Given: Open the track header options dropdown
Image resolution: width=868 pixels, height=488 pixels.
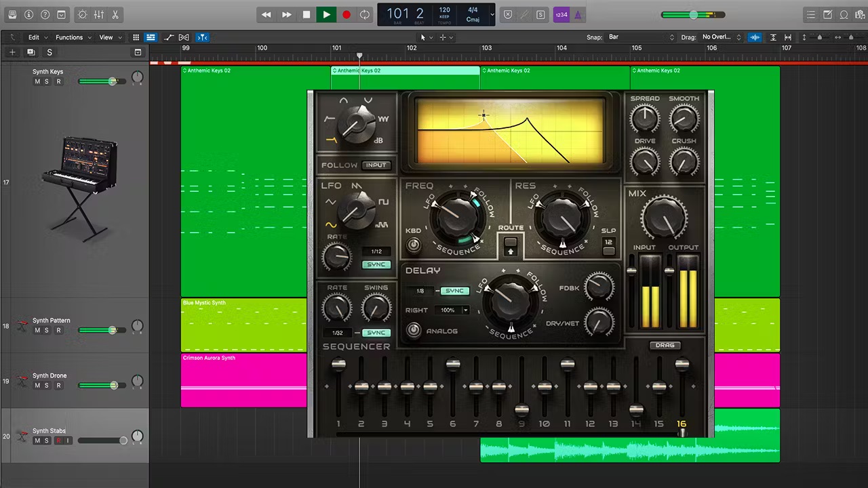Looking at the screenshot, I should coord(138,52).
